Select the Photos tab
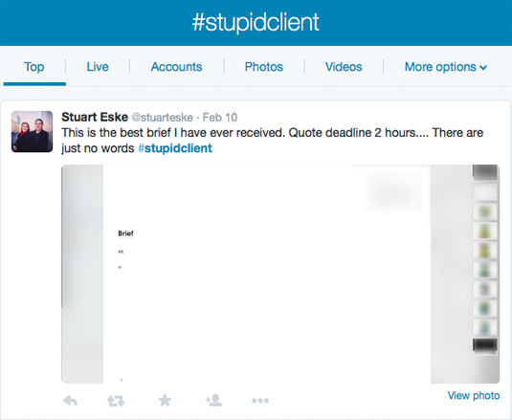The width and height of the screenshot is (512, 420). [x=264, y=67]
